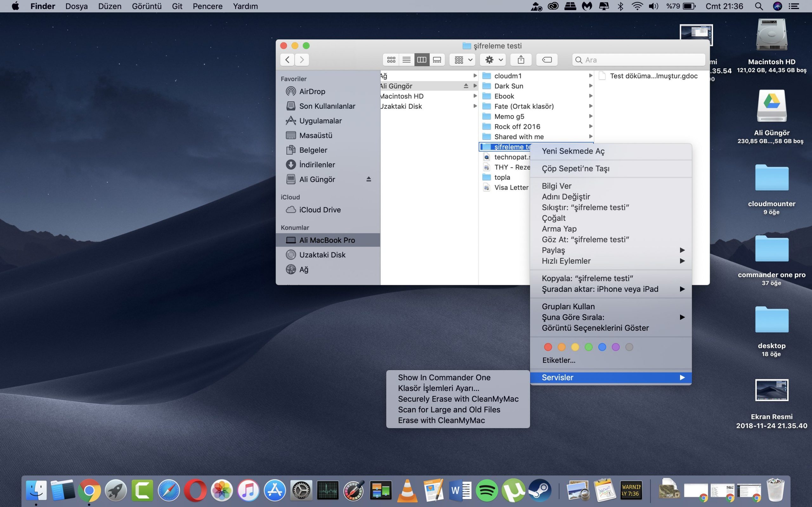Select gallery view in Finder toolbar
812x507 pixels.
click(x=437, y=60)
